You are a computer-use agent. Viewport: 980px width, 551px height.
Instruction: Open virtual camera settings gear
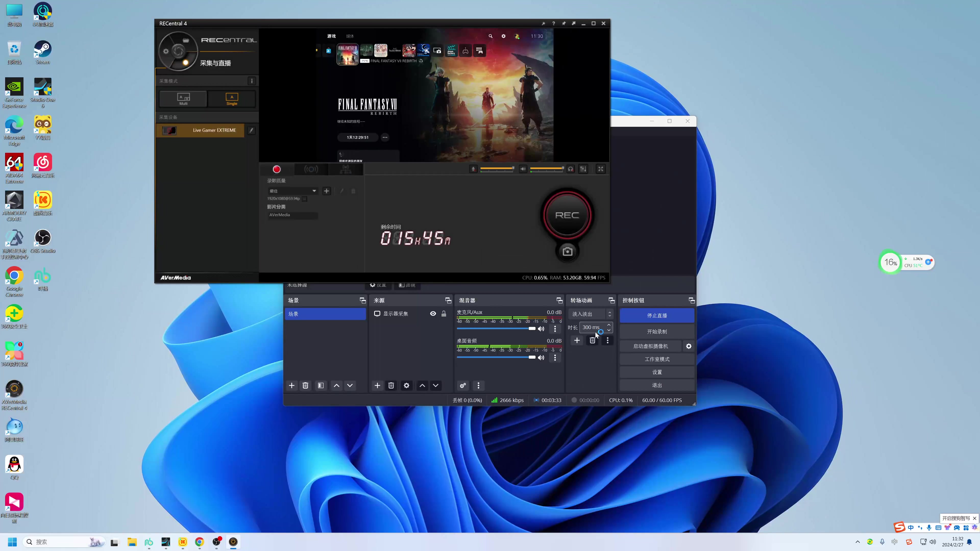click(689, 346)
